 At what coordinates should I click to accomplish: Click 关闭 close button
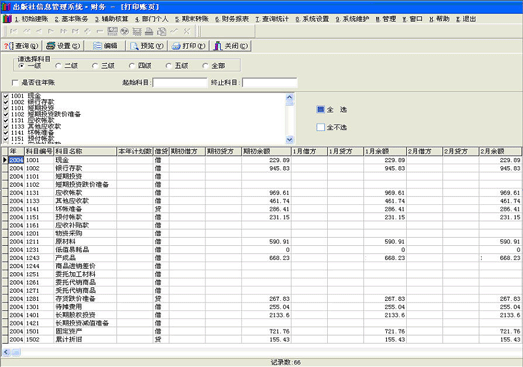click(231, 46)
